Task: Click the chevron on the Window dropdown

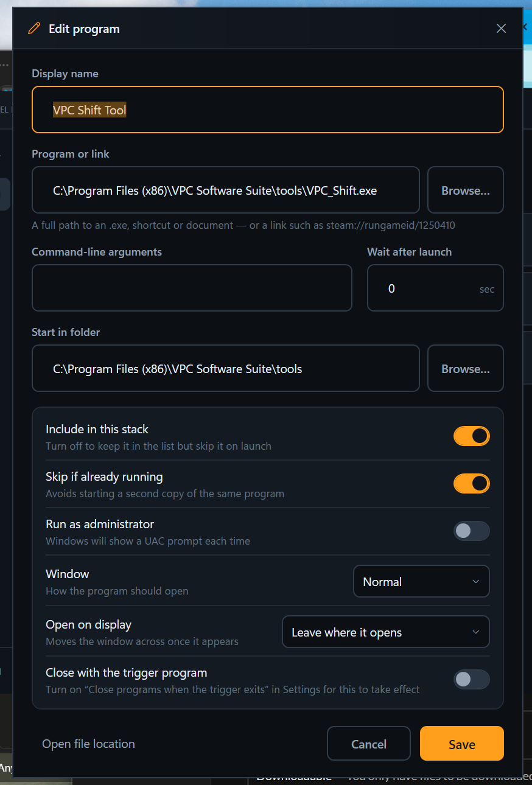Action: click(476, 582)
